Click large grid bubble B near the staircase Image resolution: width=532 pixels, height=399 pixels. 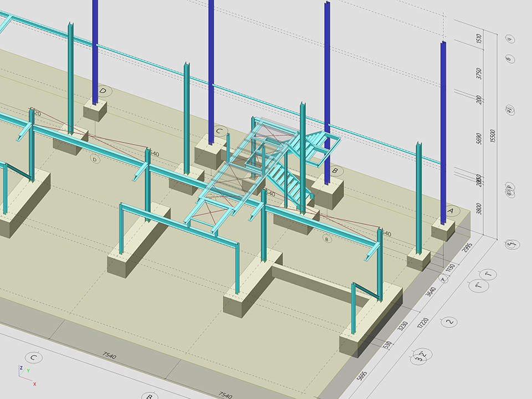[x=335, y=171]
